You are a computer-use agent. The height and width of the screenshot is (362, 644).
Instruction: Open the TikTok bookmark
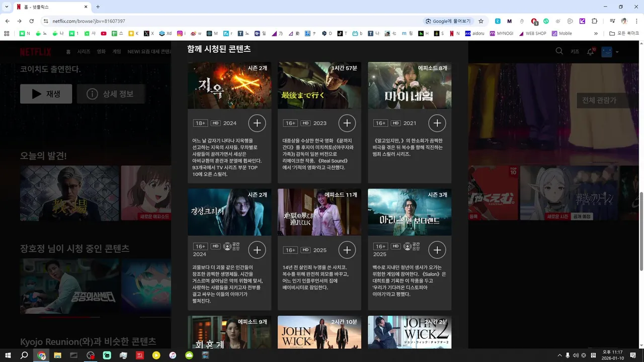click(x=342, y=34)
